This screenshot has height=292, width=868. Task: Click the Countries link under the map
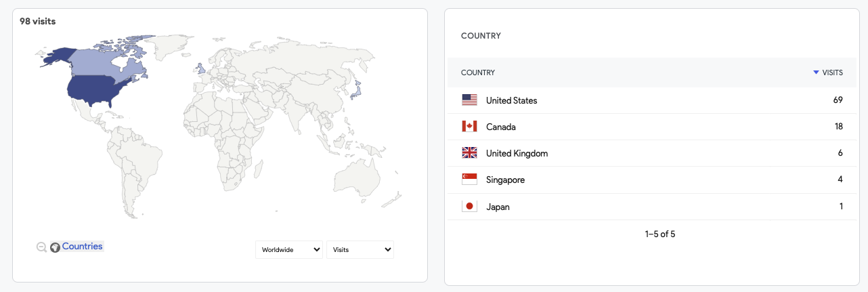tap(83, 247)
